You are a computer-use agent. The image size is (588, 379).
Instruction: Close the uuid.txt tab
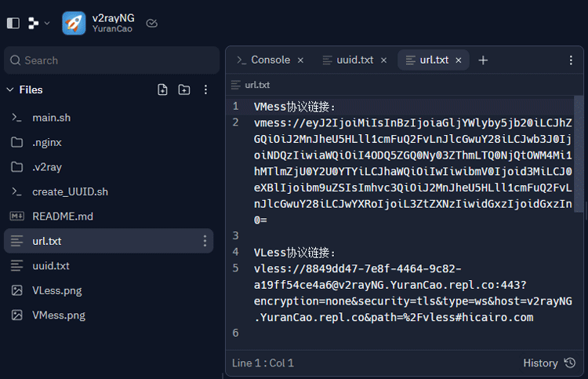point(383,60)
